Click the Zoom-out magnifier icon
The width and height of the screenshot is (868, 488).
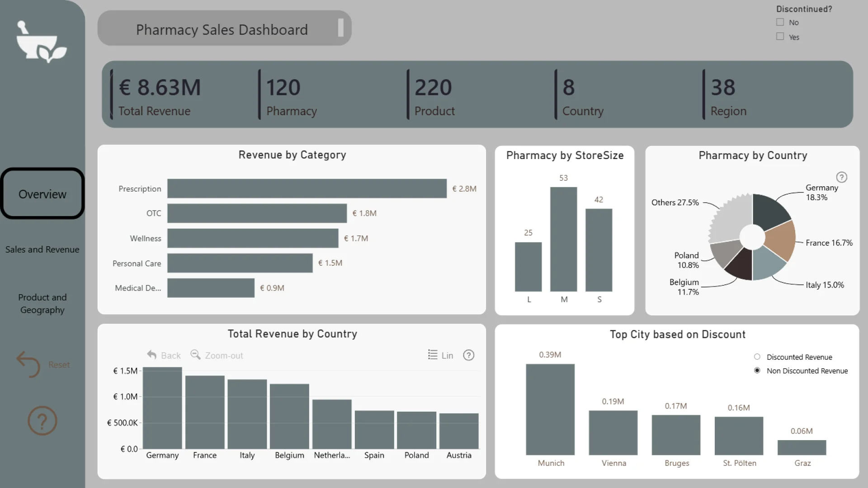coord(195,355)
